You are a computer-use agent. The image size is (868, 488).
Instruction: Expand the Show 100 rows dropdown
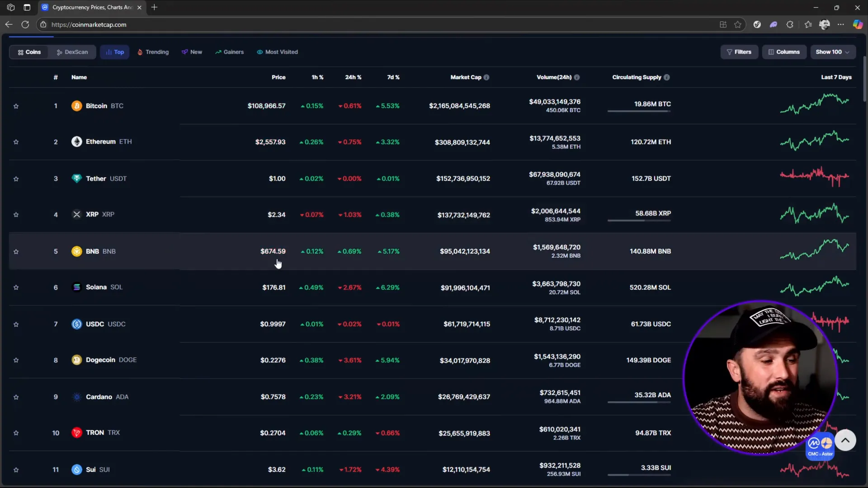(833, 52)
